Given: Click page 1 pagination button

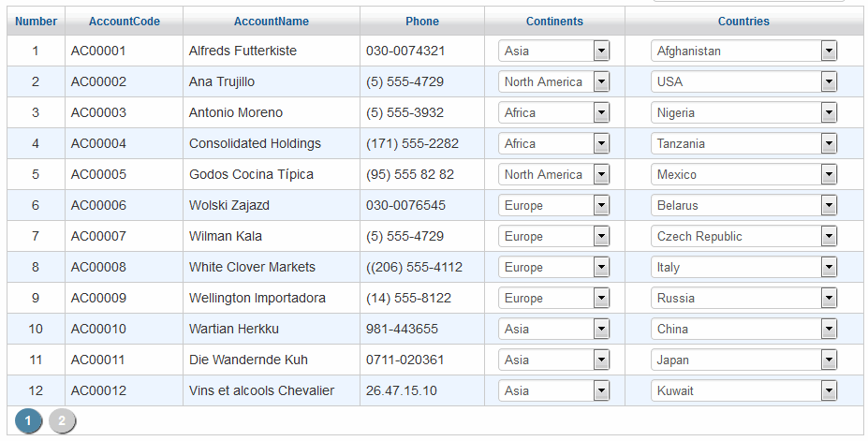Looking at the screenshot, I should click(x=28, y=421).
